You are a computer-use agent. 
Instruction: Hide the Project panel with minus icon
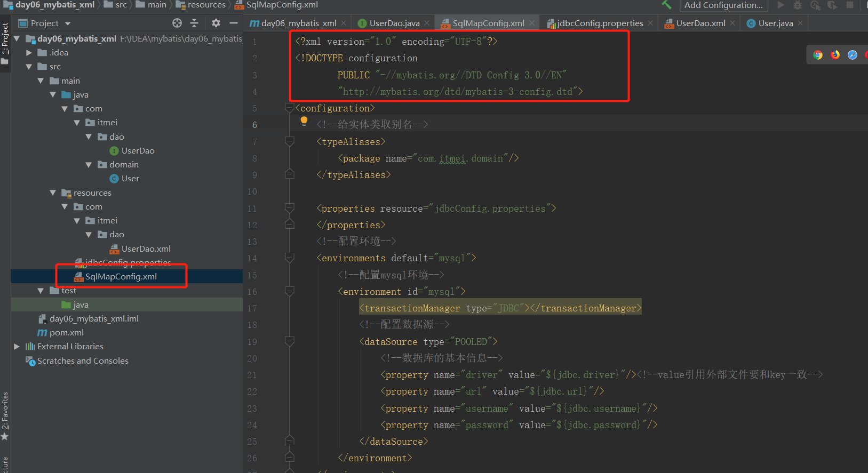(x=233, y=23)
